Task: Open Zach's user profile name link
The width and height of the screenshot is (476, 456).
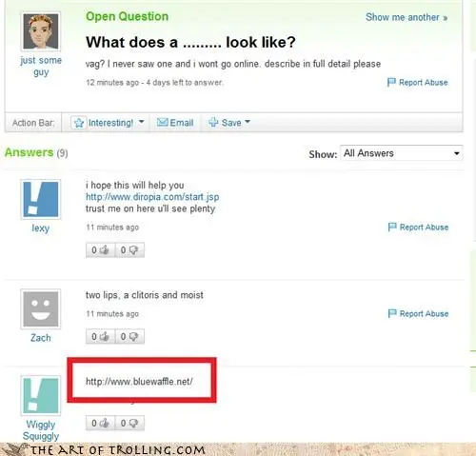Action: click(41, 338)
